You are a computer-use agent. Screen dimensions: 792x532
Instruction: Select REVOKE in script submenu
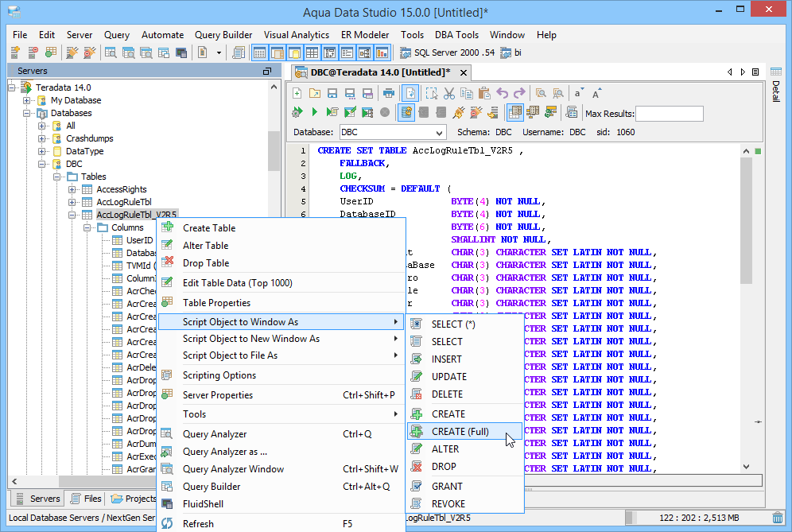(464, 503)
